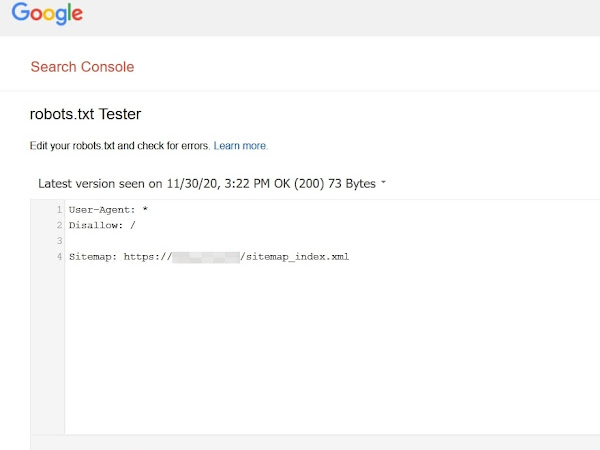The image size is (600, 450).
Task: Select the User-Agent: * line in editor
Action: (108, 210)
